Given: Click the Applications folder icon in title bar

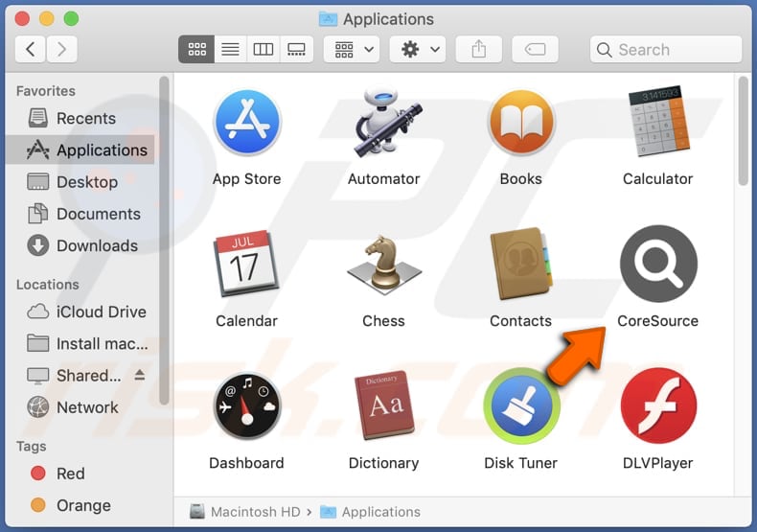Looking at the screenshot, I should [329, 19].
